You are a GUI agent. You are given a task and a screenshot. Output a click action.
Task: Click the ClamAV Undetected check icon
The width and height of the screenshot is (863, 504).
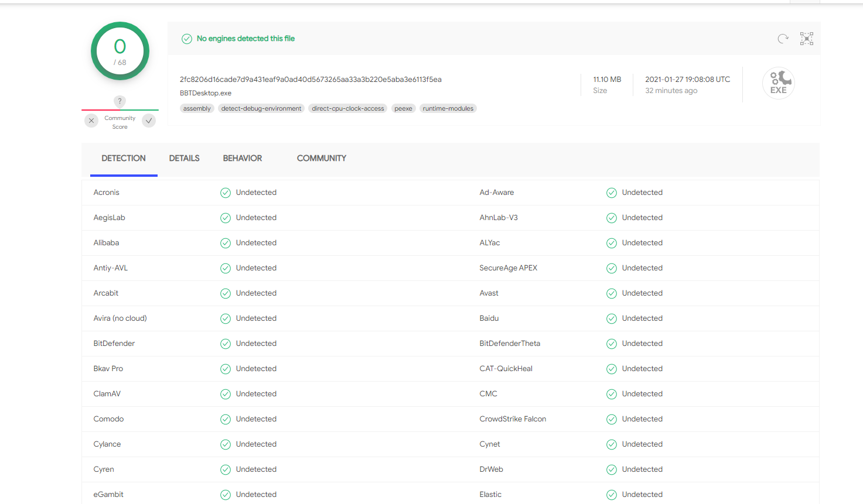[226, 394]
